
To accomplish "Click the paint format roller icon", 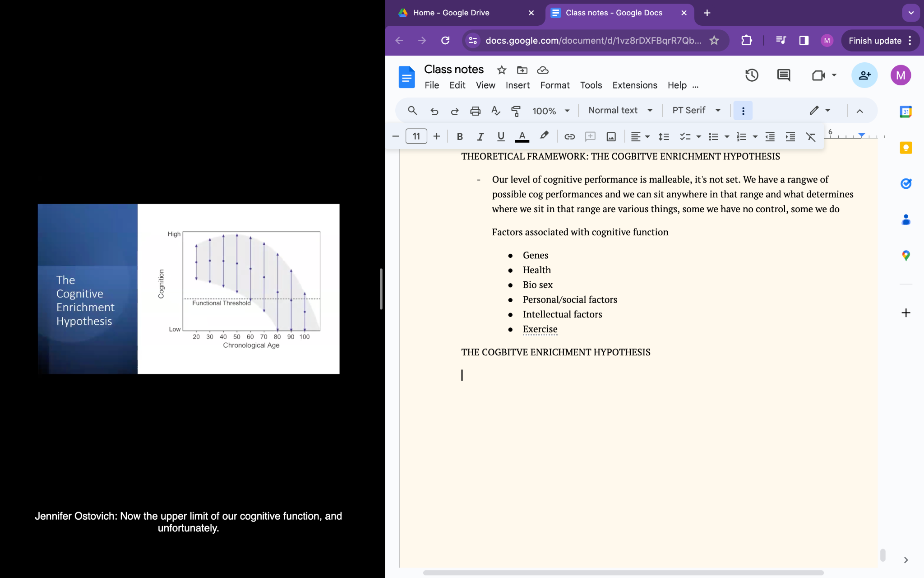I will tap(516, 111).
